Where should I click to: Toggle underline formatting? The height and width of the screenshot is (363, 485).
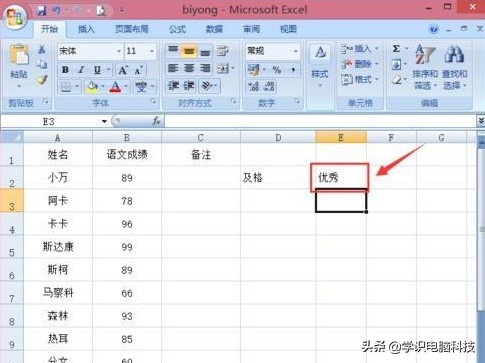(97, 70)
